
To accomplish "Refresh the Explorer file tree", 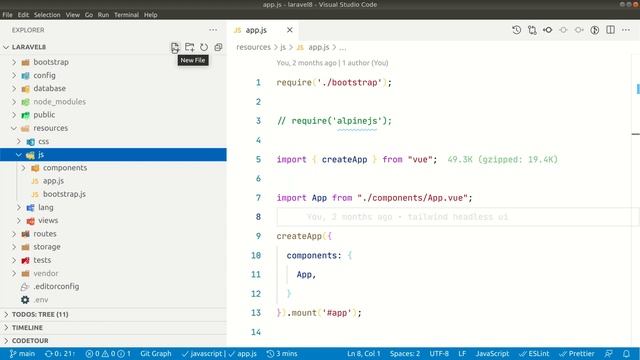I will coord(204,47).
